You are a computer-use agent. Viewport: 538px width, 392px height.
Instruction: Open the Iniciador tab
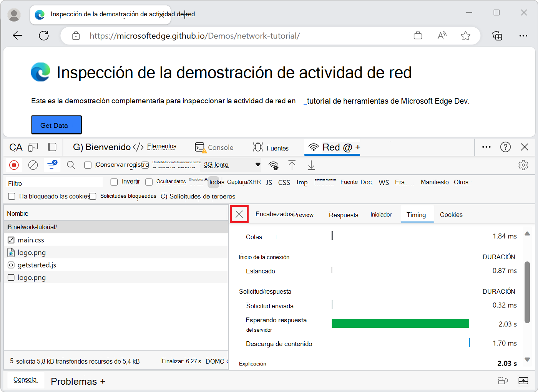pyautogui.click(x=381, y=215)
